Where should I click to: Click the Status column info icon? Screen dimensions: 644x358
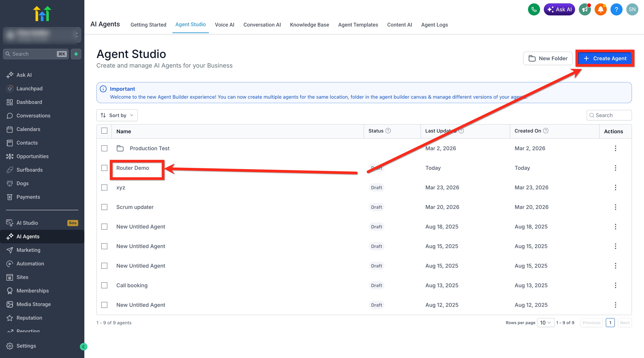click(x=388, y=131)
